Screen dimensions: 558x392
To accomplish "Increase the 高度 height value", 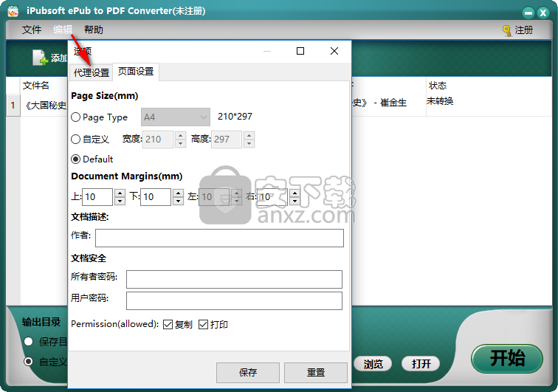I will pyautogui.click(x=249, y=135).
